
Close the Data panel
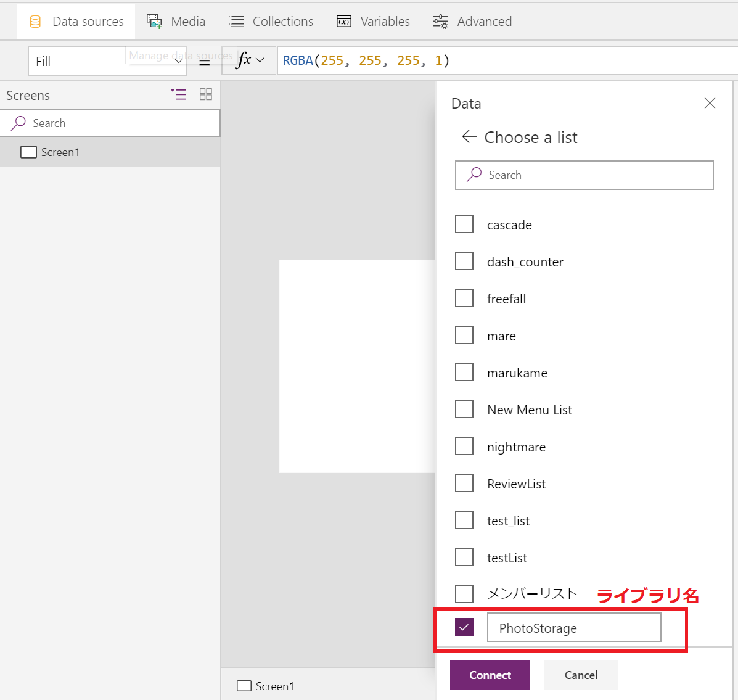(x=710, y=103)
